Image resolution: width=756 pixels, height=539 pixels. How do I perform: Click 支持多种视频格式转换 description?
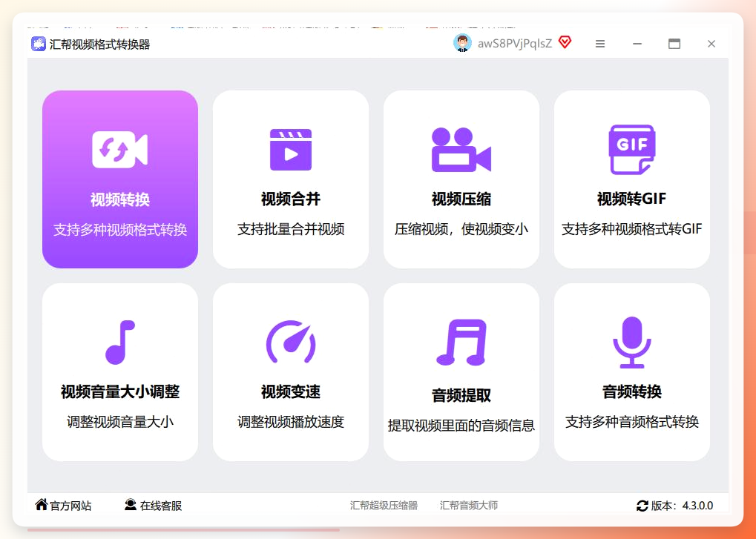(120, 230)
